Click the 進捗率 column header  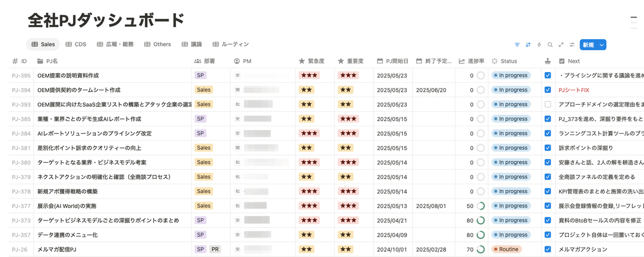tap(472, 61)
